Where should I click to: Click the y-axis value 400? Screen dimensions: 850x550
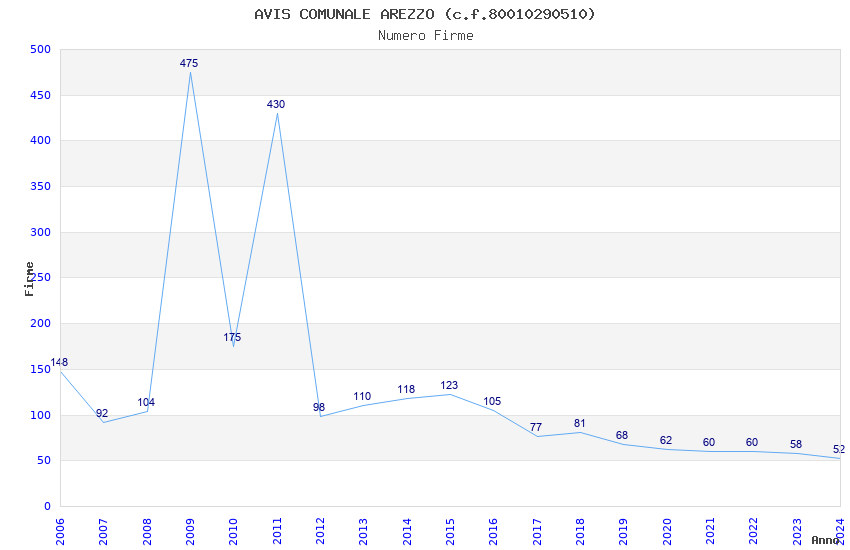pos(41,140)
